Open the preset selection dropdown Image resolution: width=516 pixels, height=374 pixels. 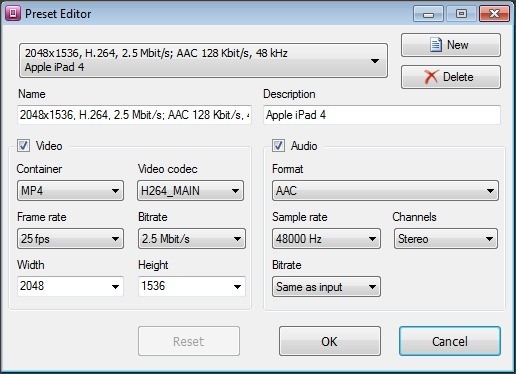203,60
